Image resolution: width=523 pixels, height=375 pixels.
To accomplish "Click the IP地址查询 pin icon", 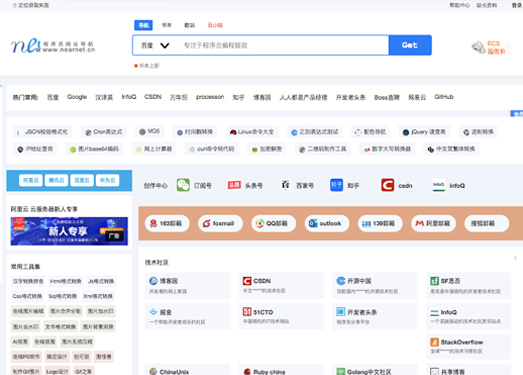I will point(20,149).
